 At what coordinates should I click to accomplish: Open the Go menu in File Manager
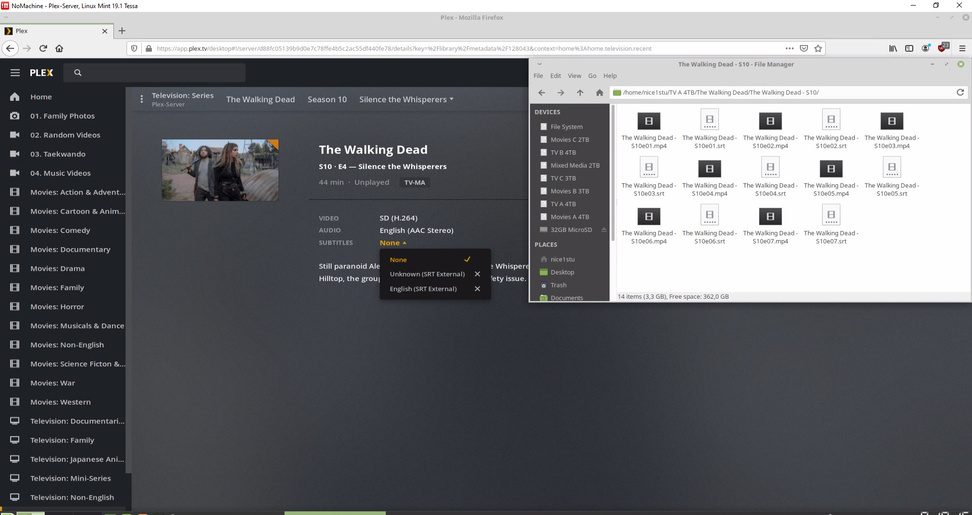click(x=592, y=76)
